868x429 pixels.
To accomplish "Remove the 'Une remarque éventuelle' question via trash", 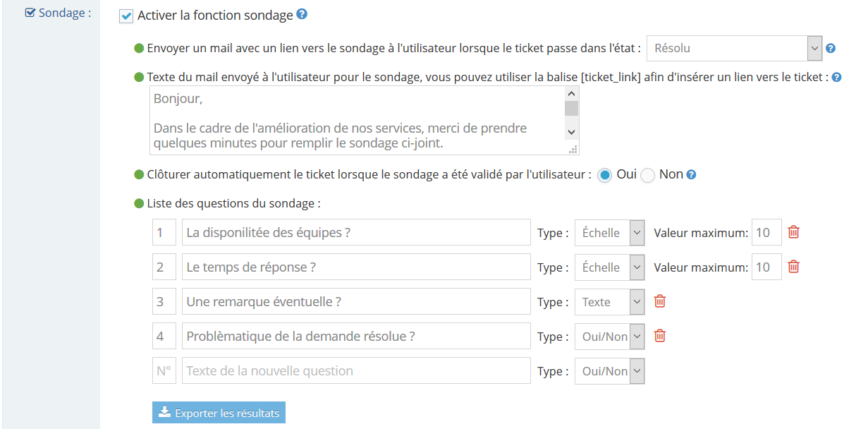I will (x=660, y=301).
